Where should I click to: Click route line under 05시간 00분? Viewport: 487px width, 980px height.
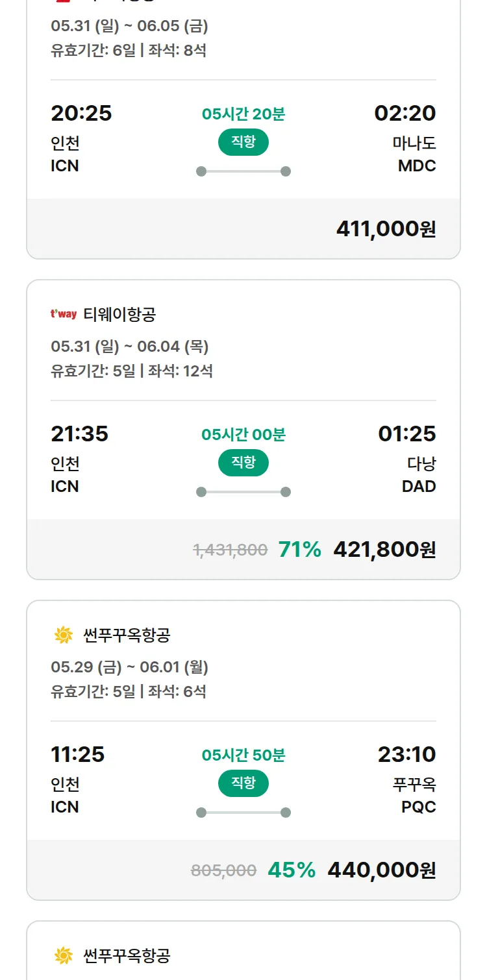click(243, 492)
